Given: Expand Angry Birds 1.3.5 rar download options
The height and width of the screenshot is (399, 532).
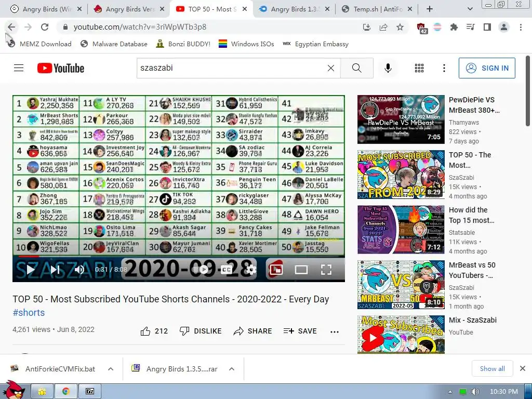Looking at the screenshot, I should click(x=232, y=369).
